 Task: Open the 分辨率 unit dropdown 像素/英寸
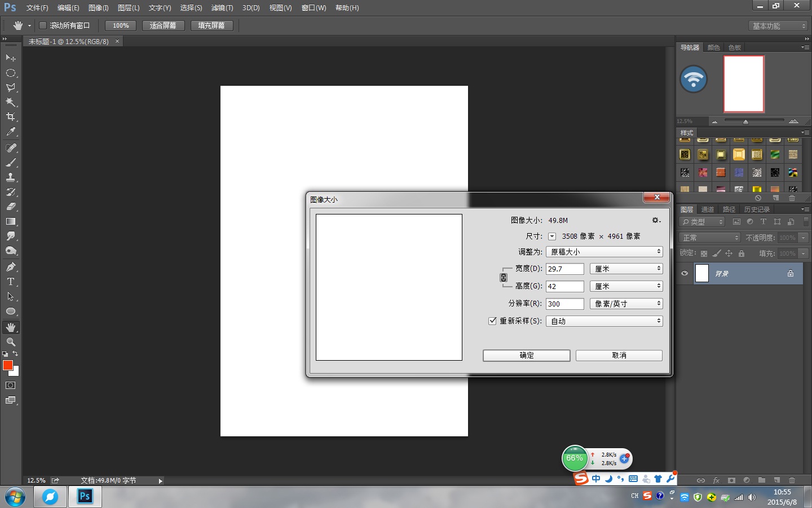[x=626, y=304]
